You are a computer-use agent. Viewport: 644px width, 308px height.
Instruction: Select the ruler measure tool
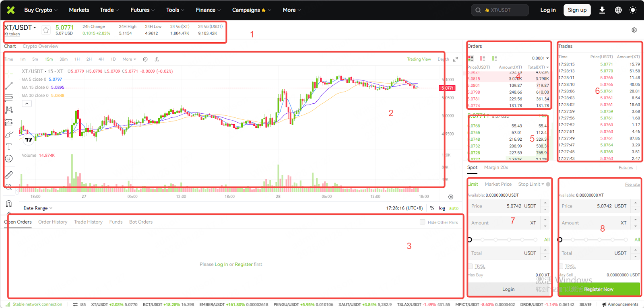point(9,175)
